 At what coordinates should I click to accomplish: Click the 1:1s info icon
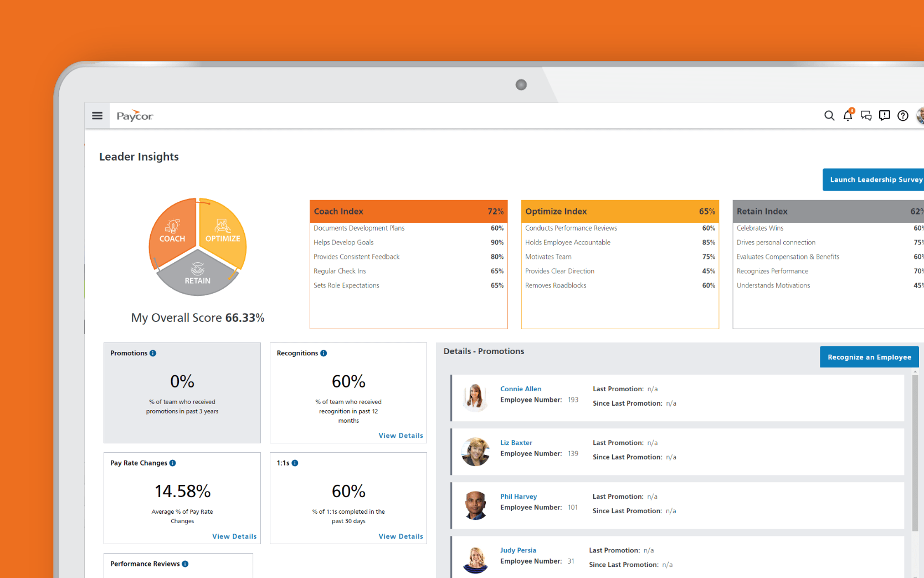(x=295, y=463)
